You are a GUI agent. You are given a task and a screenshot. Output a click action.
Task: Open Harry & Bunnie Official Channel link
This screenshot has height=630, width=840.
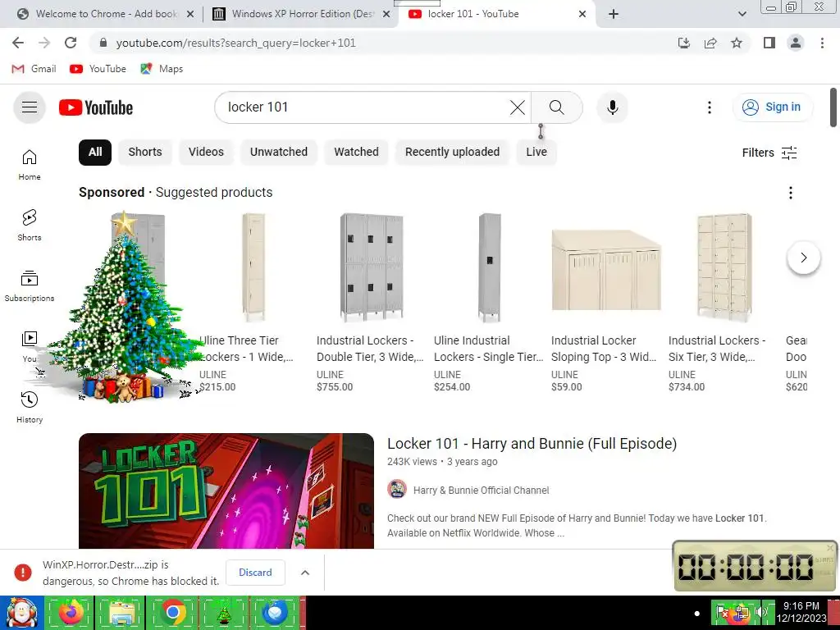481,491
